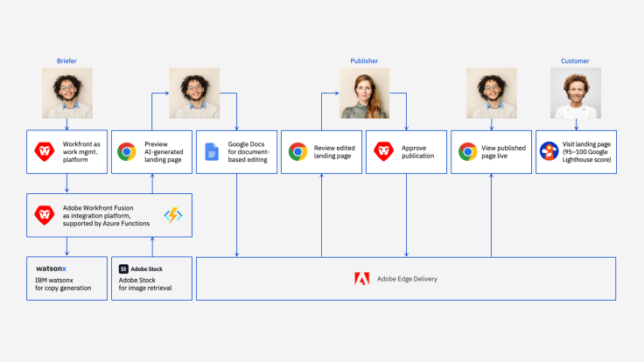
Task: Click the Customer label
Action: coord(575,60)
